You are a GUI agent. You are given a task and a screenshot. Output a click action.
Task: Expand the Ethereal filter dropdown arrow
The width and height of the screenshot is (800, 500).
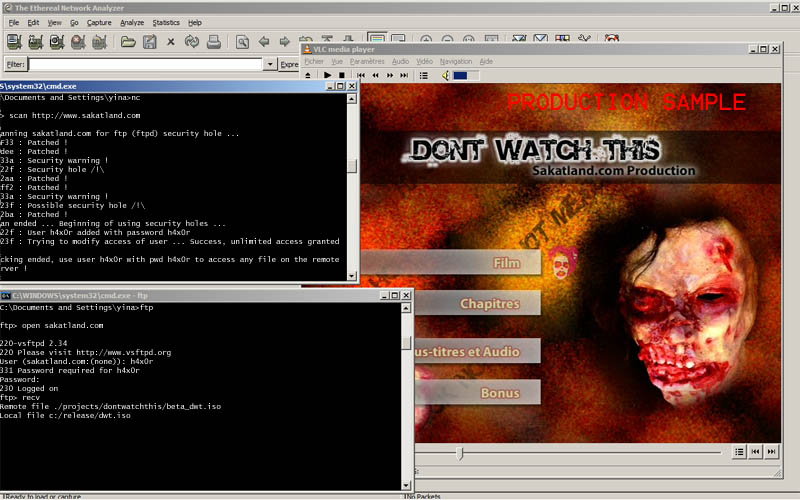(x=270, y=64)
